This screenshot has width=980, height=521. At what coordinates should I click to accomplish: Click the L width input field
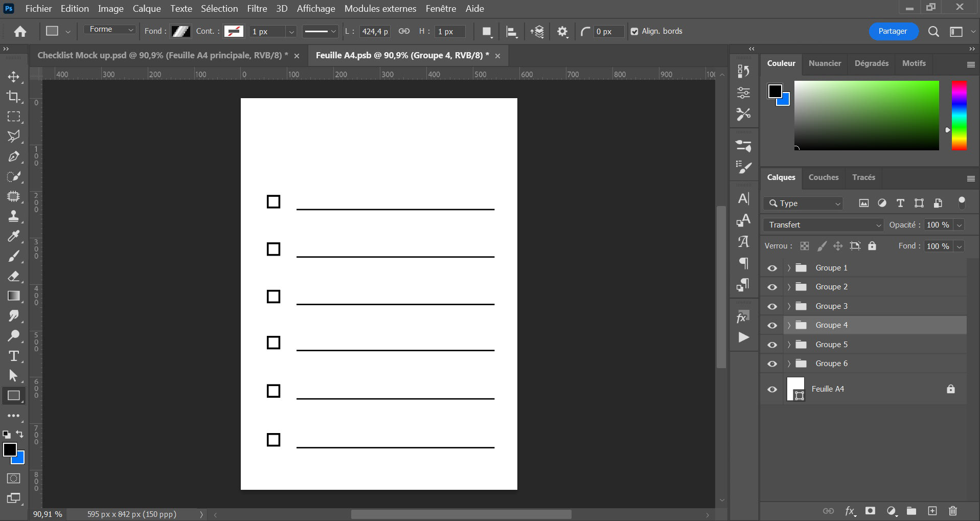(375, 32)
